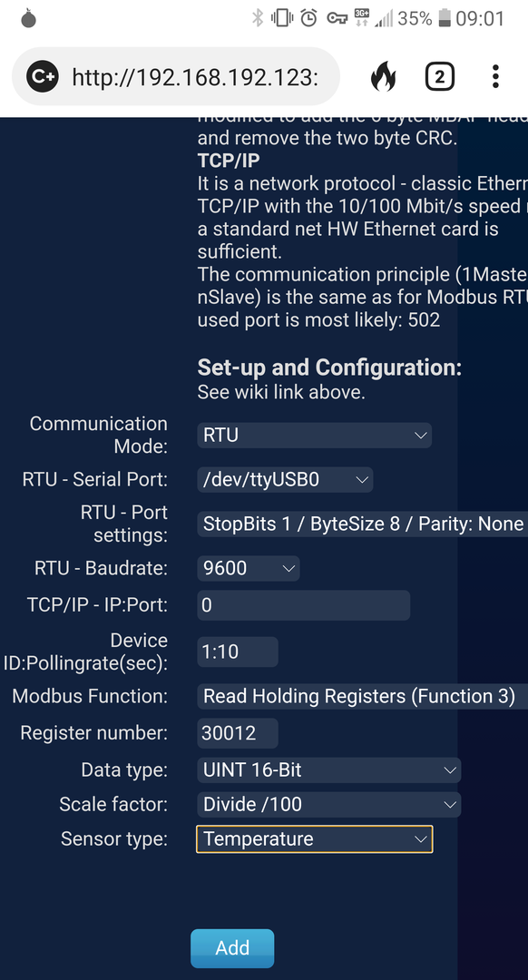Tap the VPN key status icon
Screen dimensions: 528x980
pos(337,19)
